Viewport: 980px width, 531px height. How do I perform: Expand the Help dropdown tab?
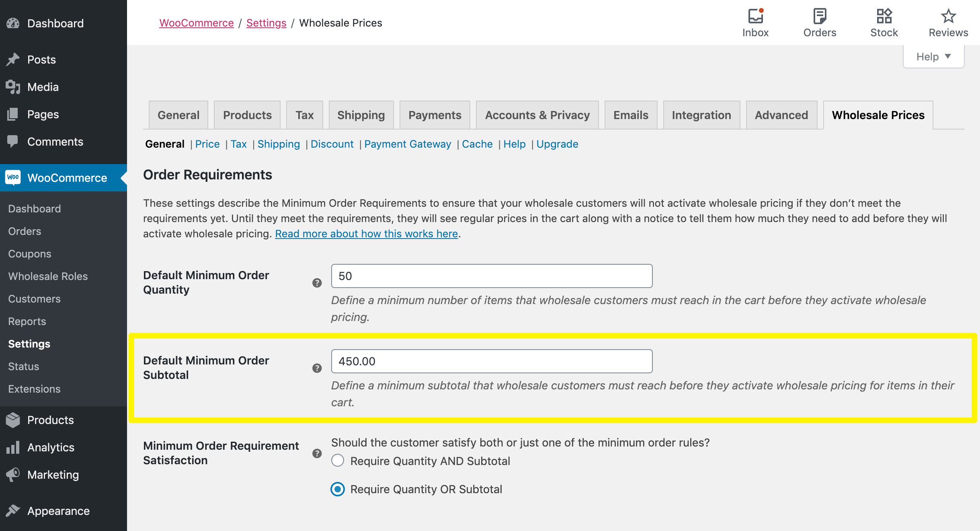(933, 57)
